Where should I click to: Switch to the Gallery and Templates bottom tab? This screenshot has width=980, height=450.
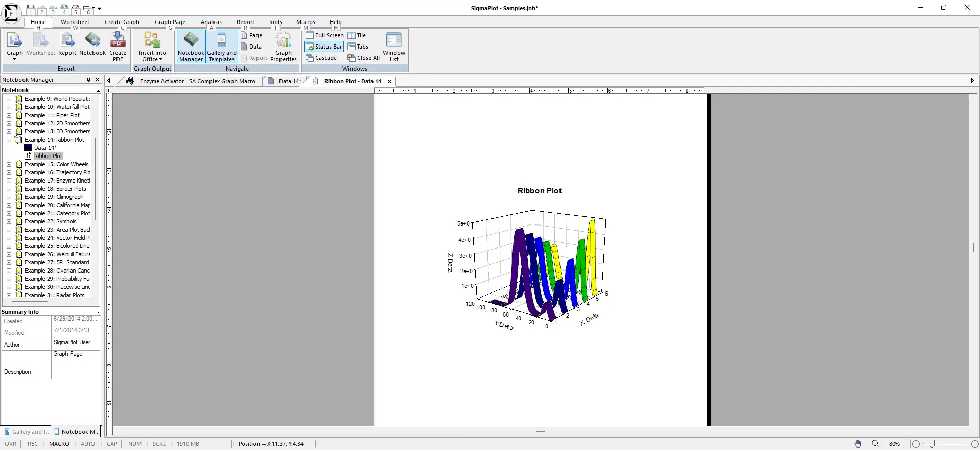pos(27,432)
